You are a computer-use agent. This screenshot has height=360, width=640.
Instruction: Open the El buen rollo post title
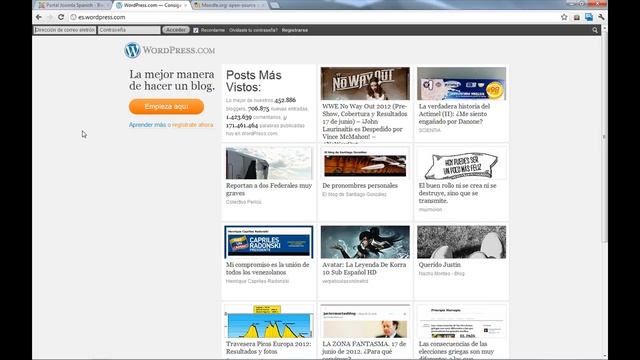(458, 193)
